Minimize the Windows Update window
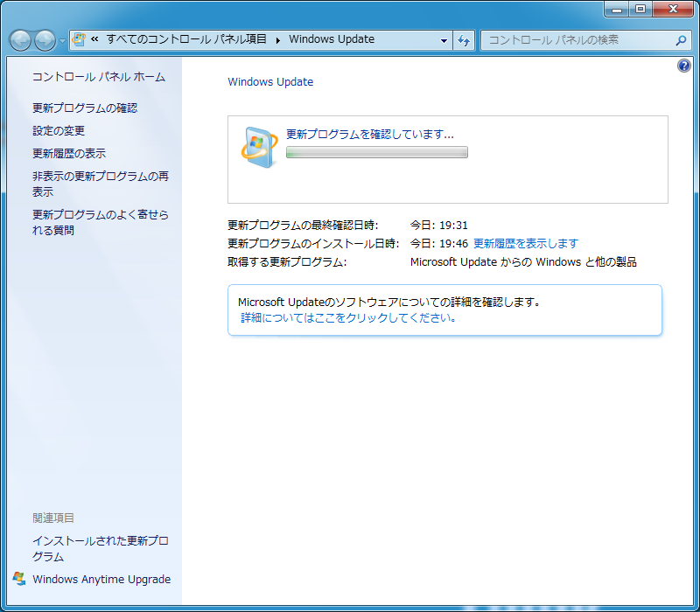 (617, 9)
